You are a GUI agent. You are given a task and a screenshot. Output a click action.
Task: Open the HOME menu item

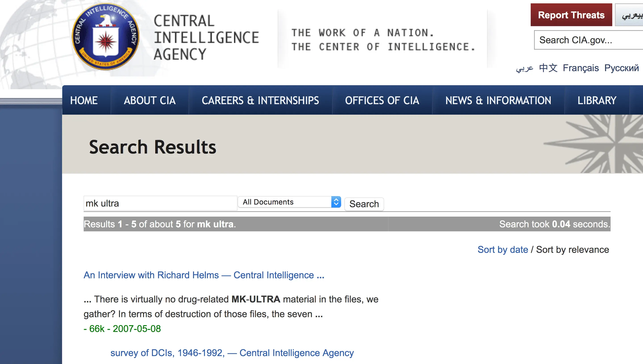click(84, 101)
